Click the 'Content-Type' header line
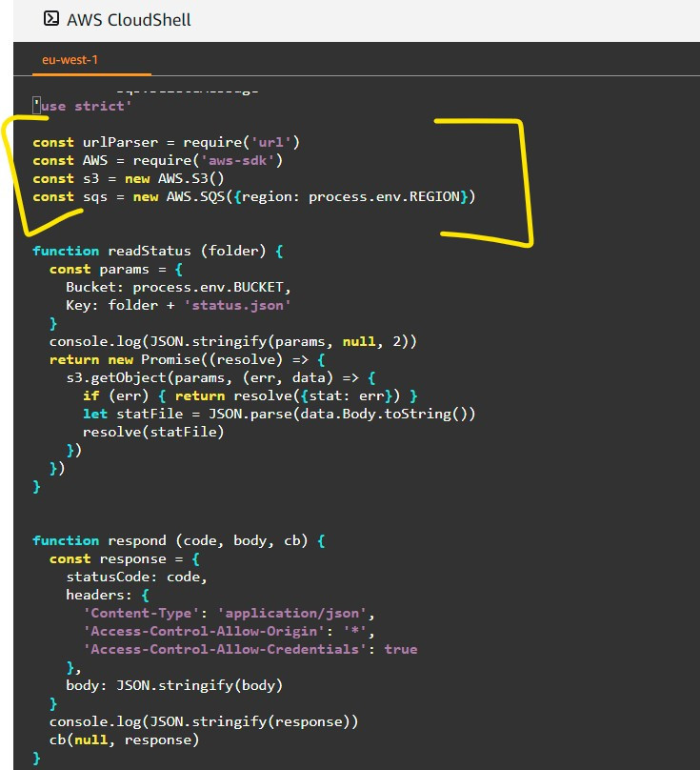This screenshot has width=700, height=770. coord(229,614)
